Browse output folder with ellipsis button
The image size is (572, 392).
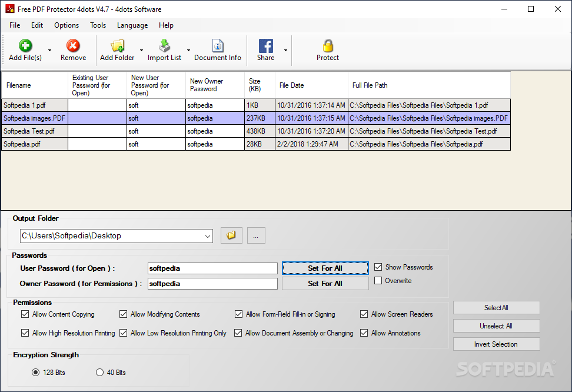point(256,235)
